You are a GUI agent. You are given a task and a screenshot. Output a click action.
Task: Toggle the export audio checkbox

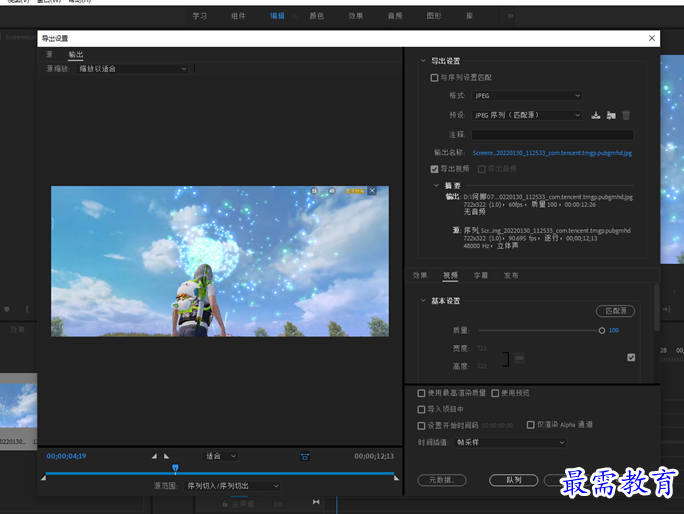[482, 169]
